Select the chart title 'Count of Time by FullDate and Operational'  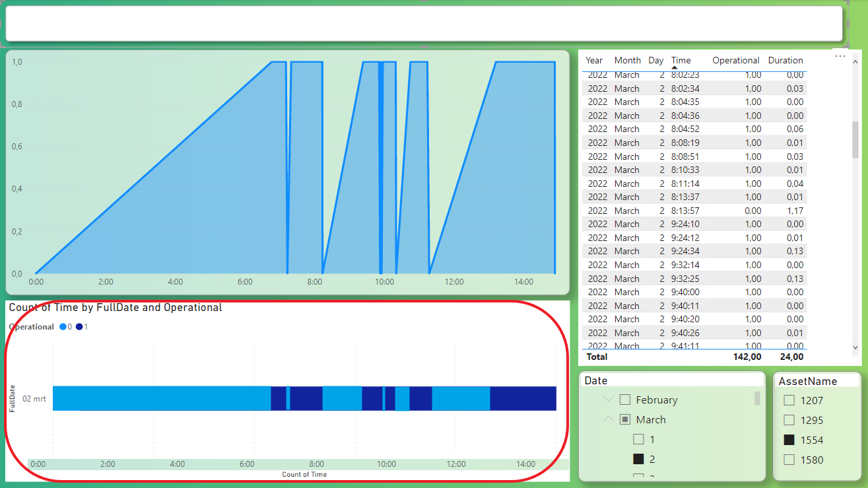click(116, 308)
